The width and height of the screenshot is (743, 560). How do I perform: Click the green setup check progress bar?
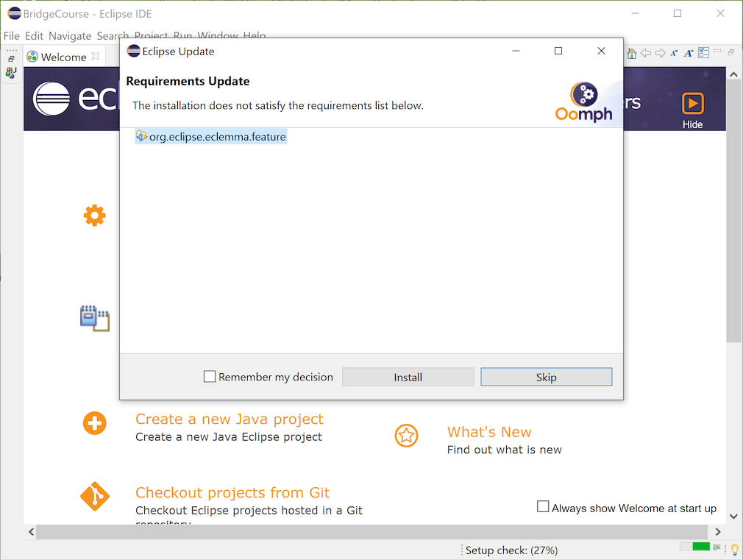click(x=700, y=547)
